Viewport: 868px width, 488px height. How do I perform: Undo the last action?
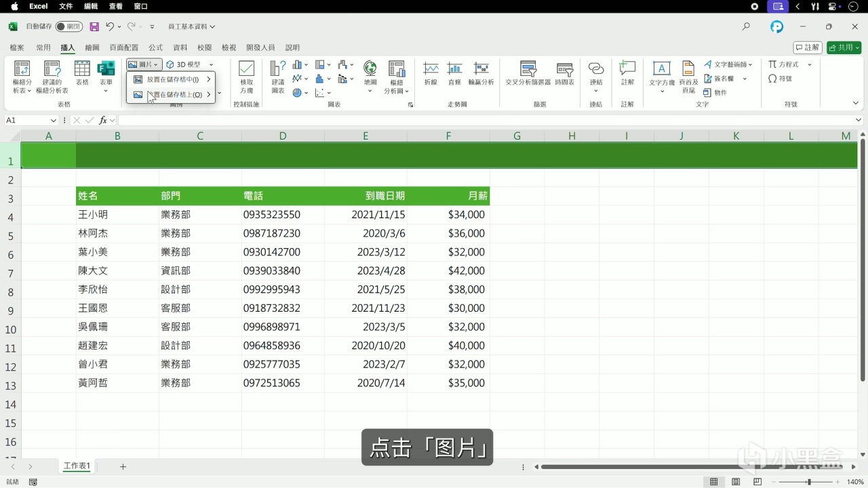(110, 26)
